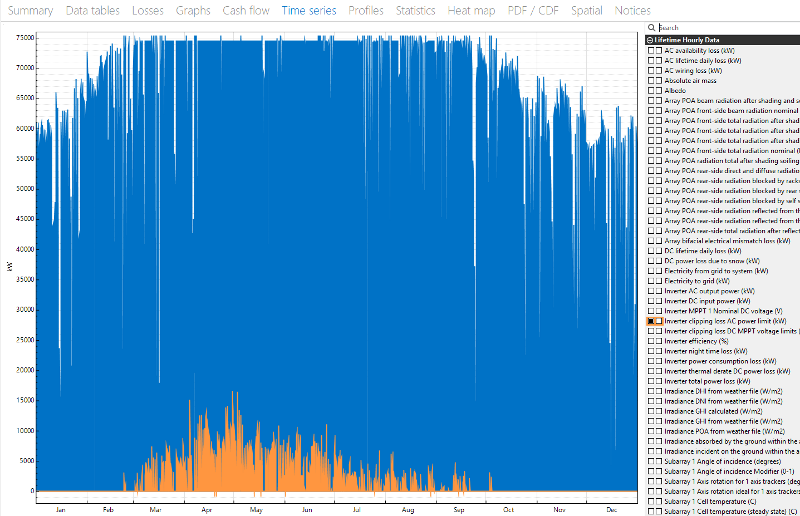Go to the Losses tab
The width and height of the screenshot is (800, 516).
coord(148,11)
